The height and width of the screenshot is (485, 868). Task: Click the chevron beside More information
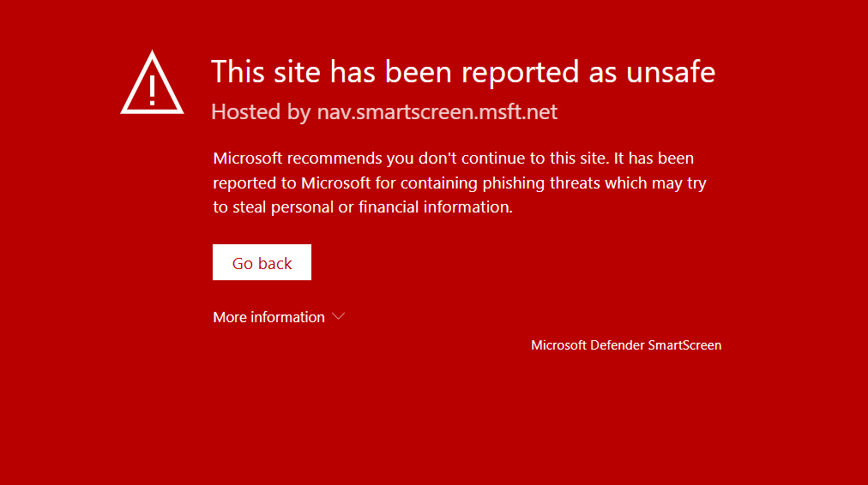tap(338, 316)
